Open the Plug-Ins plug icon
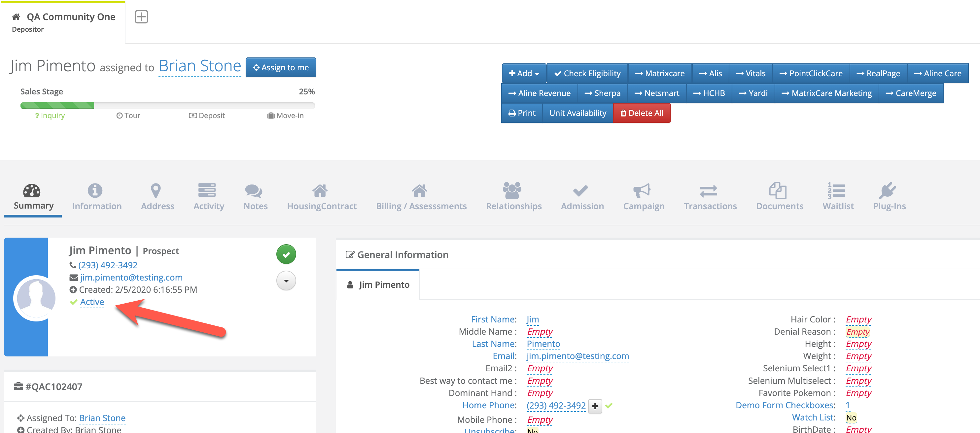The image size is (980, 433). click(x=887, y=190)
